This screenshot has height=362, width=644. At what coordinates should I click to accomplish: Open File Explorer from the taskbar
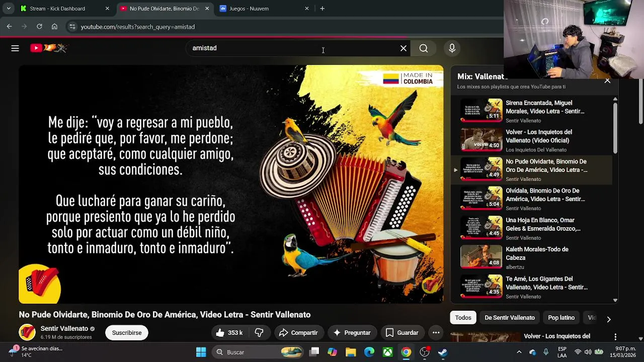pyautogui.click(x=351, y=352)
